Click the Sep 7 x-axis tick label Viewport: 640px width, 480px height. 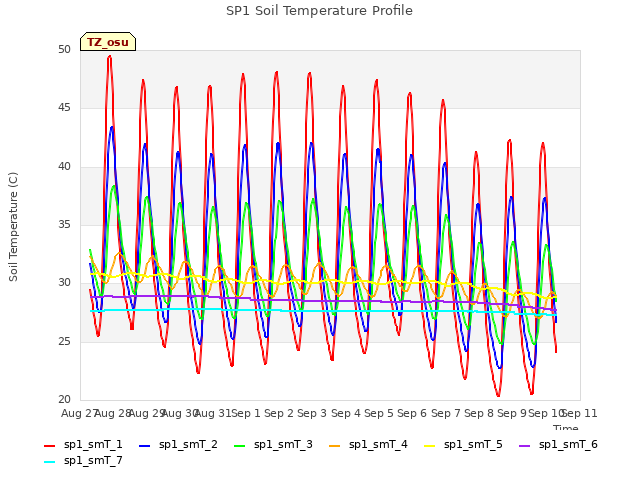pyautogui.click(x=446, y=413)
